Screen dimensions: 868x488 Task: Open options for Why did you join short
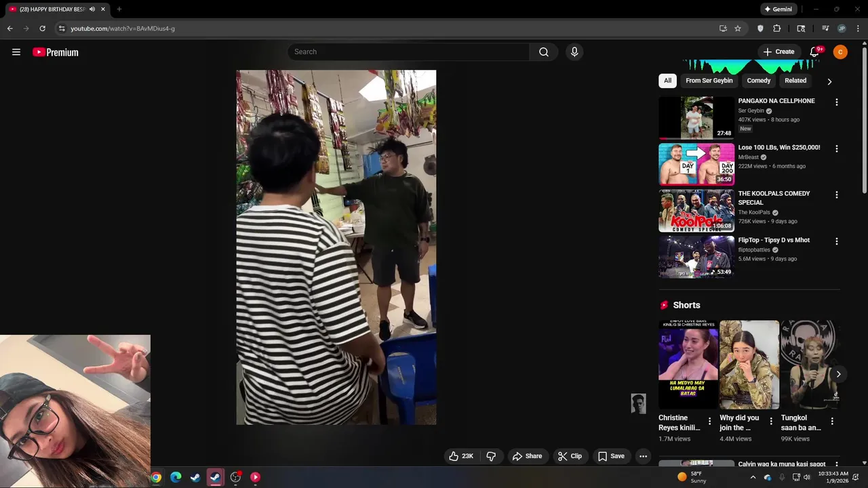pyautogui.click(x=771, y=421)
